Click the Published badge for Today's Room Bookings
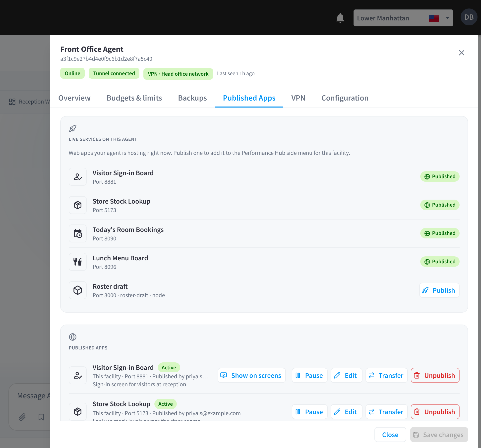Screen dimensions: 481x448 coord(440,233)
